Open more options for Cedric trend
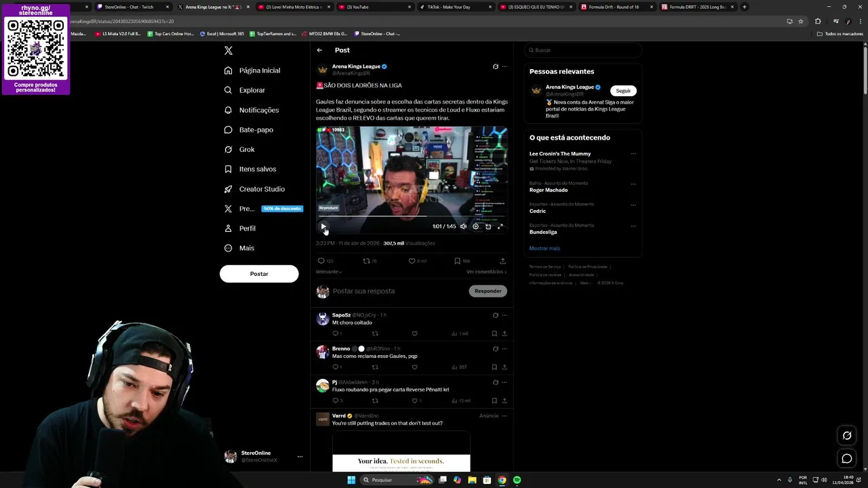 tap(633, 205)
